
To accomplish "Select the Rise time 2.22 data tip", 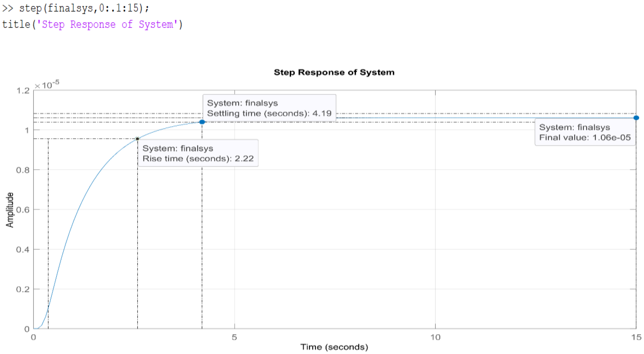I will coord(198,153).
